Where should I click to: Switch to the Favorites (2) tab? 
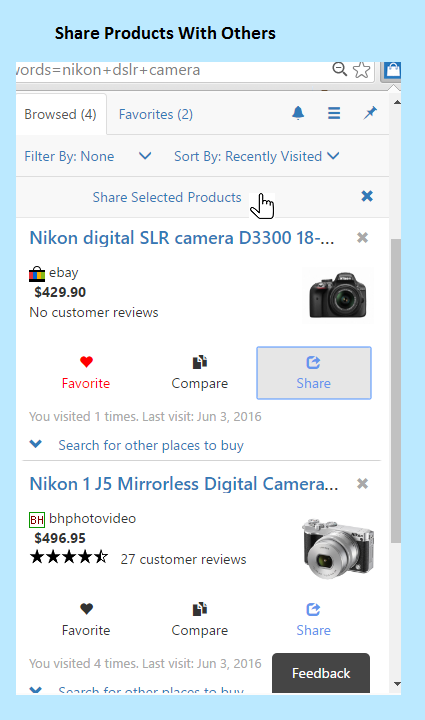156,114
